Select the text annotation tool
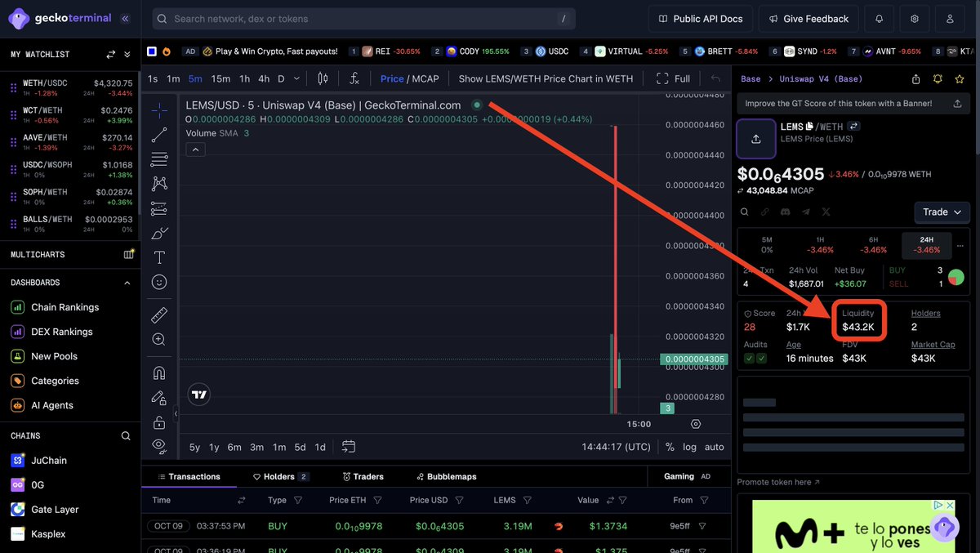This screenshot has width=980, height=553. 159,257
